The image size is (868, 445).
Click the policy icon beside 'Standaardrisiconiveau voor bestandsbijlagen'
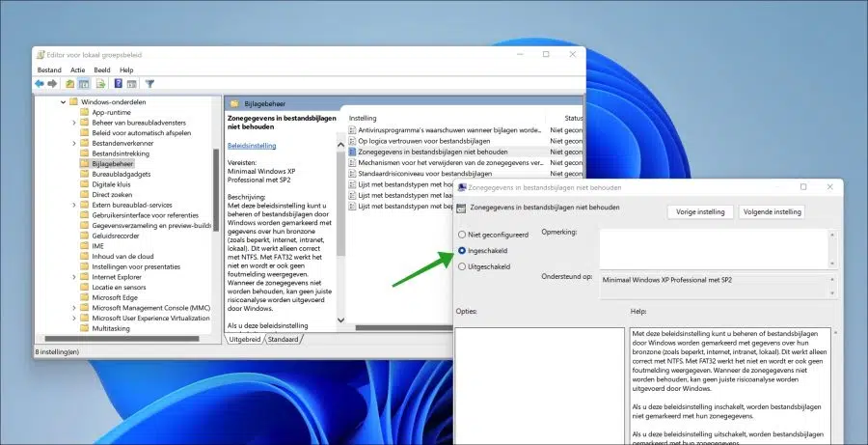pyautogui.click(x=352, y=174)
